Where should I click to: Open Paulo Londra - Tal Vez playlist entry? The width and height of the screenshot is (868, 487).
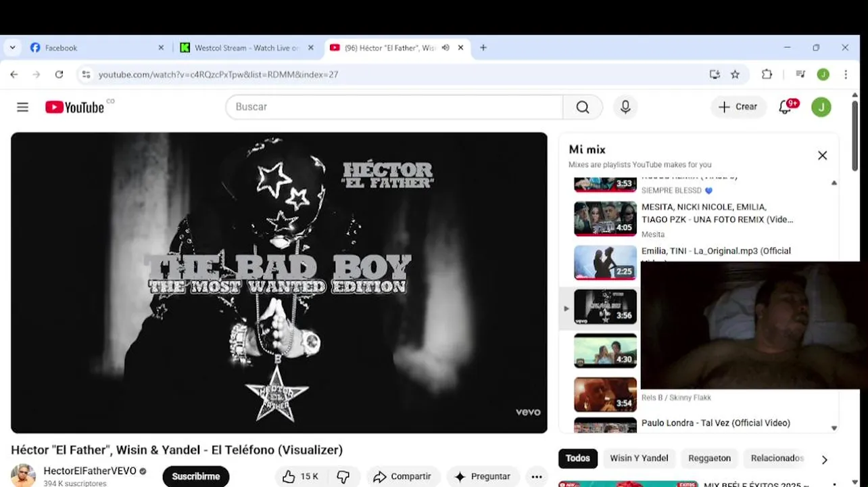(x=716, y=423)
